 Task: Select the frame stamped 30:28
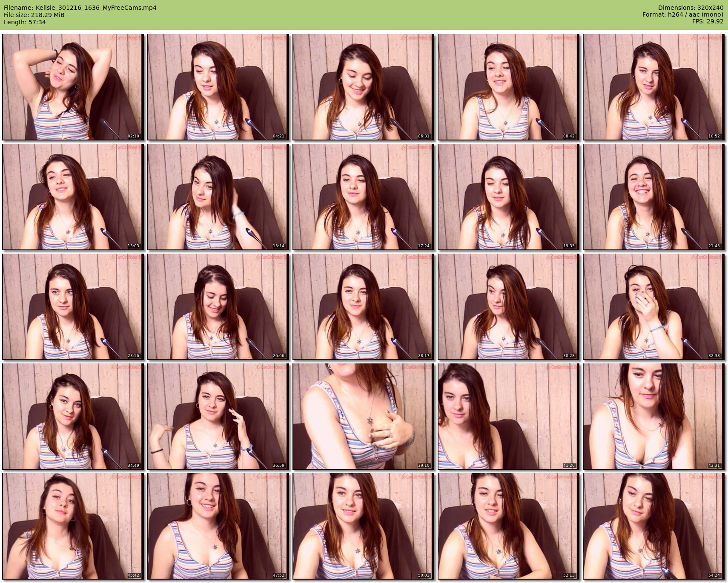click(509, 306)
